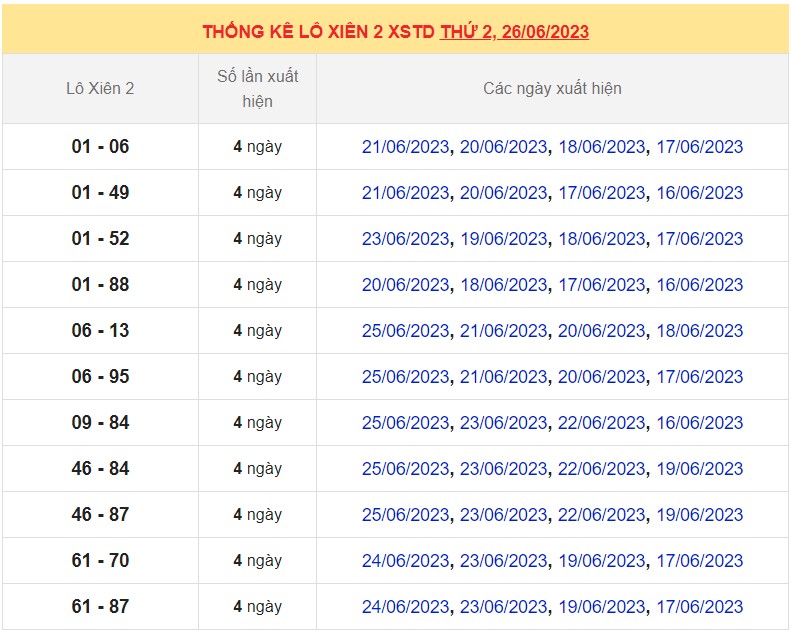Image resolution: width=791 pixels, height=632 pixels.
Task: Open 17/06/2023 in the 01 - 06 row
Action: [x=699, y=147]
